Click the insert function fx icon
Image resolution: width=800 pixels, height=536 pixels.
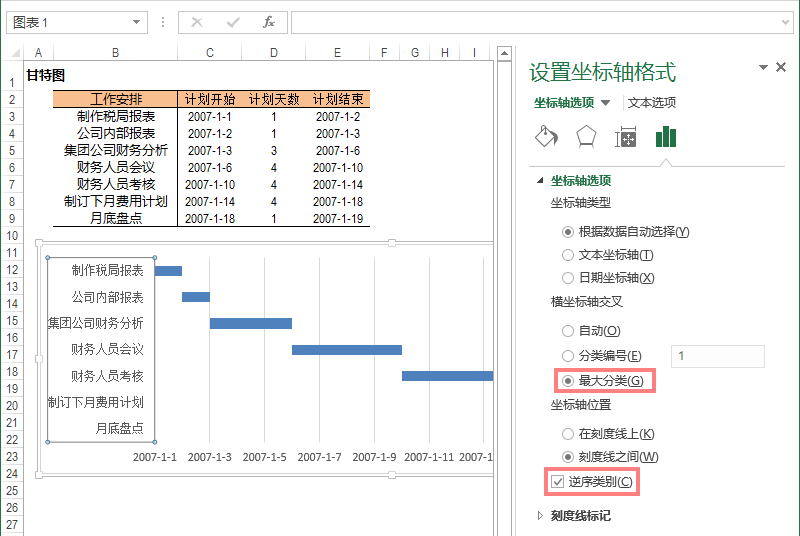pos(269,22)
